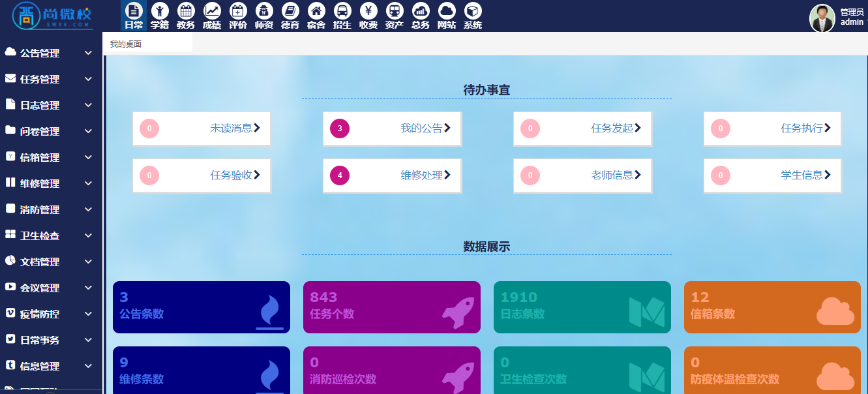Expand the 消防管理 chevron
The height and width of the screenshot is (394, 868).
coord(89,209)
